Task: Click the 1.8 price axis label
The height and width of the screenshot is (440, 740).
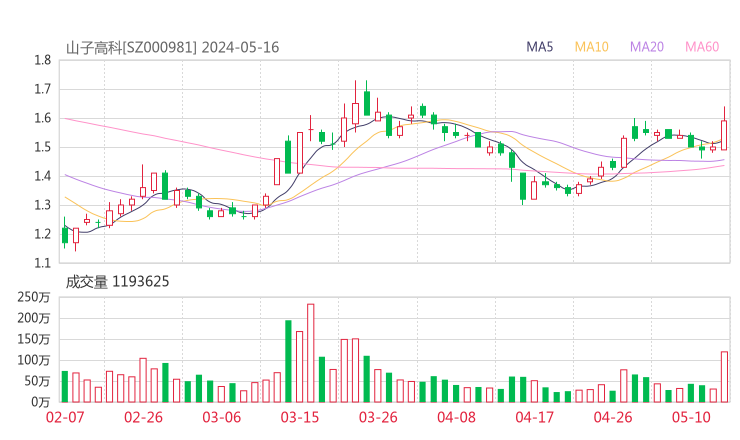Action: tap(42, 60)
